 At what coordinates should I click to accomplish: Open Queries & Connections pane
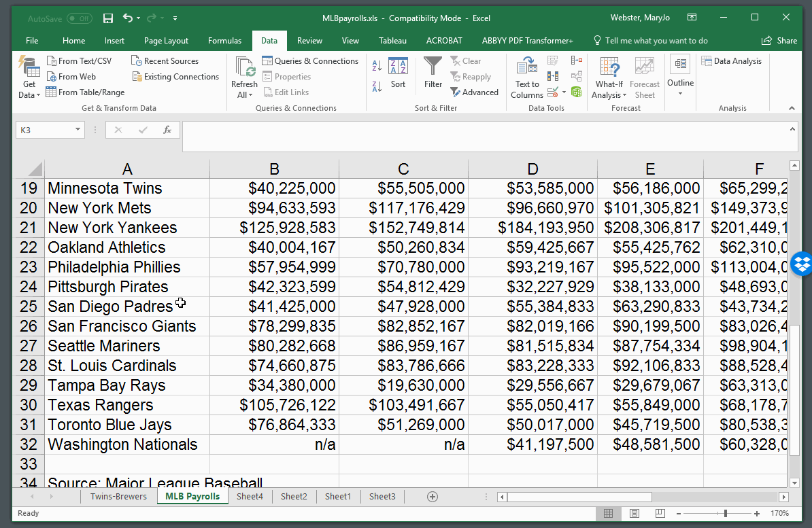[x=310, y=61]
